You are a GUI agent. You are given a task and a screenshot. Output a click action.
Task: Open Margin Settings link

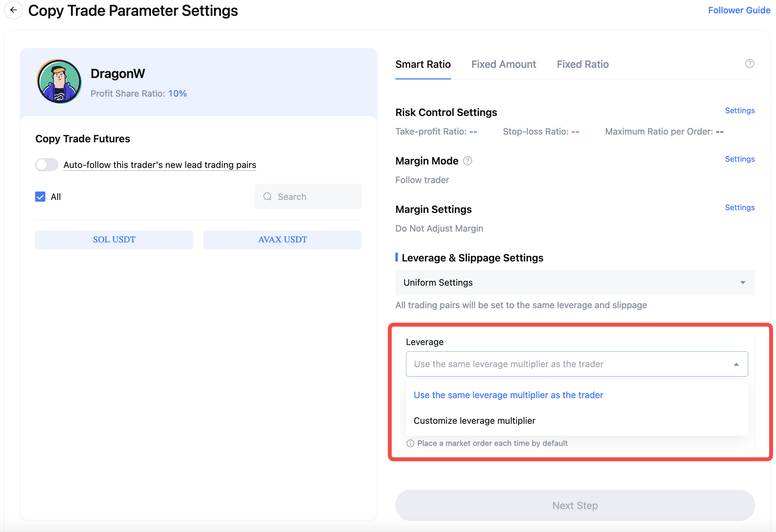(740, 208)
